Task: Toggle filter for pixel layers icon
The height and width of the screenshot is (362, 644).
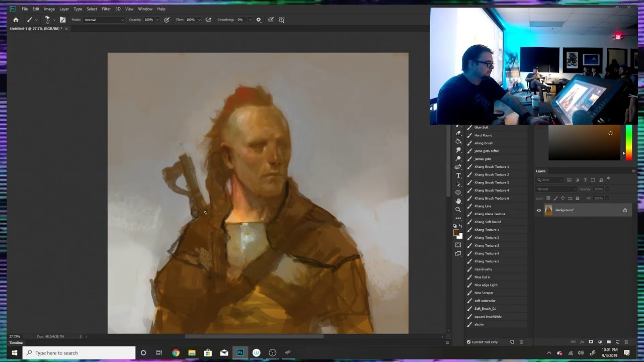Action: pyautogui.click(x=569, y=180)
